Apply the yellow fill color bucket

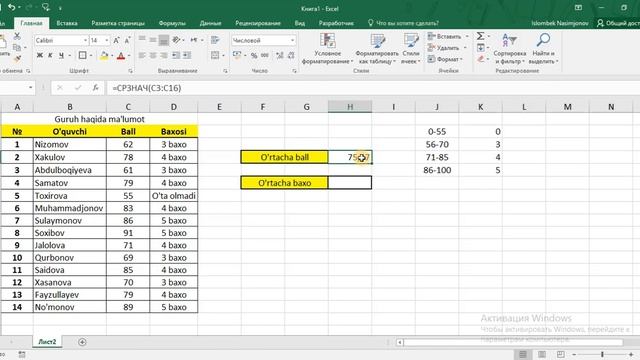point(104,56)
